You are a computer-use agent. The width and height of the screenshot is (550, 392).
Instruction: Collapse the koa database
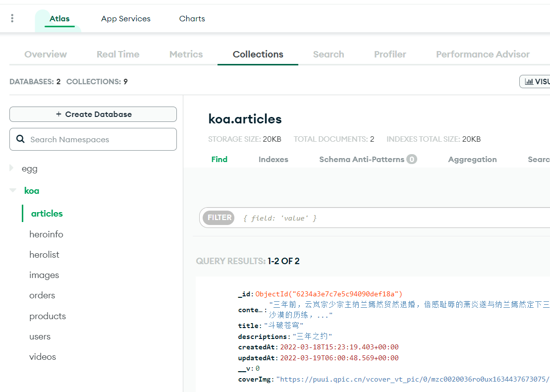pyautogui.click(x=13, y=190)
